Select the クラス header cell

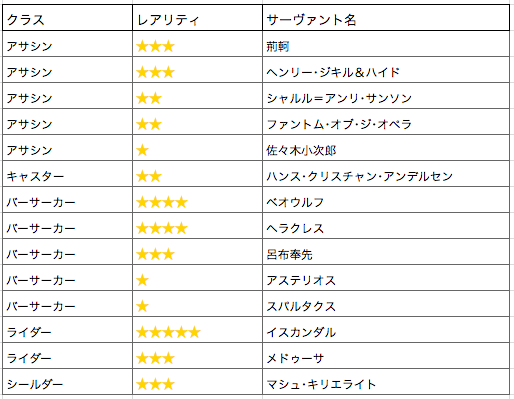tap(67, 18)
